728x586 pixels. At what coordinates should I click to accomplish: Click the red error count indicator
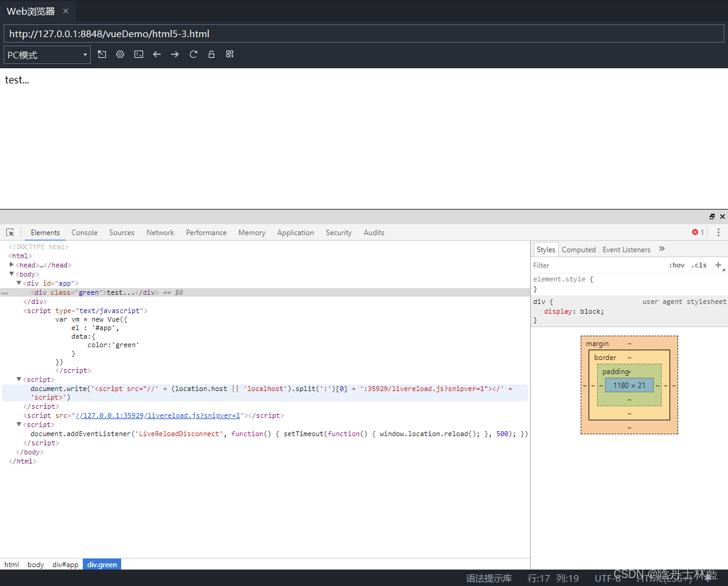(x=698, y=232)
